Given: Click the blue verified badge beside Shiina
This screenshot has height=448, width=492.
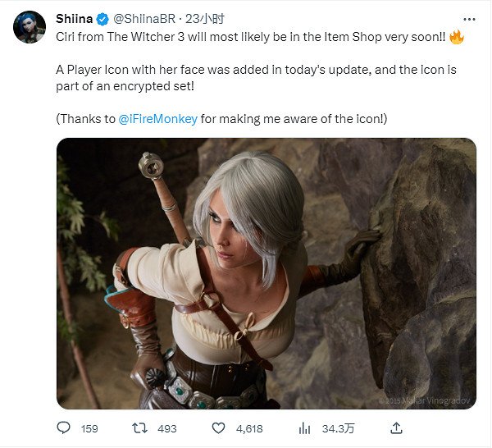Looking at the screenshot, I should click(103, 18).
